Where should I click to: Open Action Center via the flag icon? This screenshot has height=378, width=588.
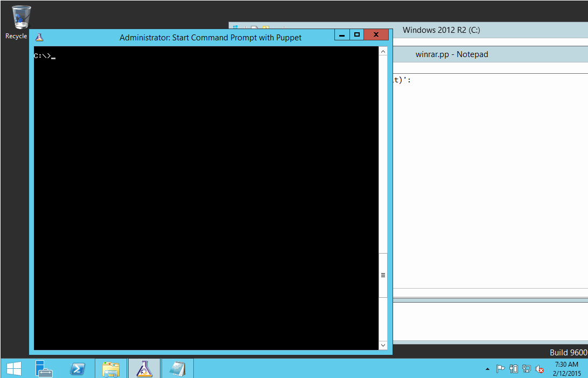point(500,369)
